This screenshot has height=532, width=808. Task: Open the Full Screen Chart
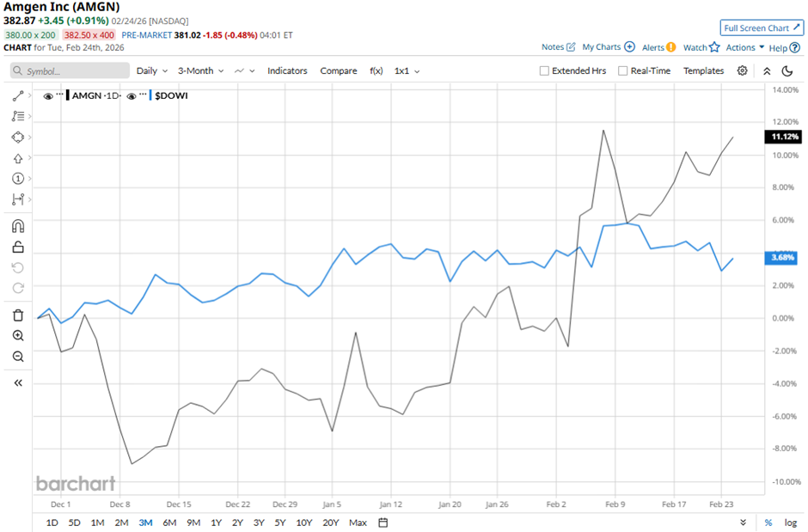761,28
